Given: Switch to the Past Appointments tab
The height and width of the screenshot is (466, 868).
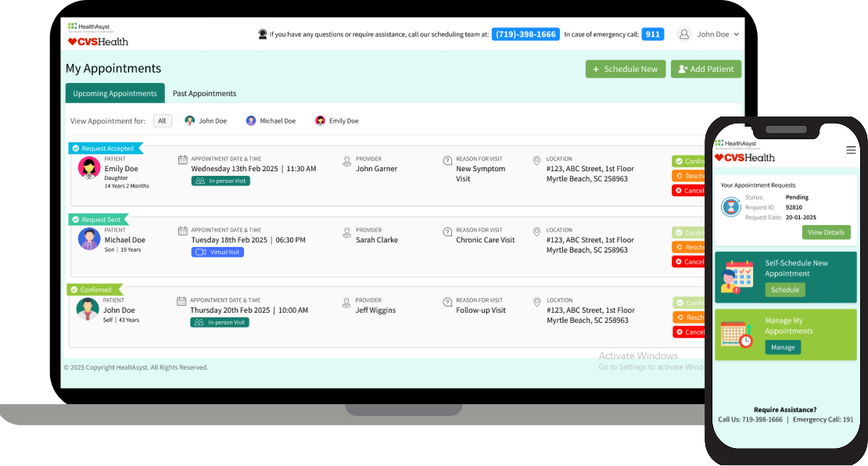Looking at the screenshot, I should [x=204, y=94].
